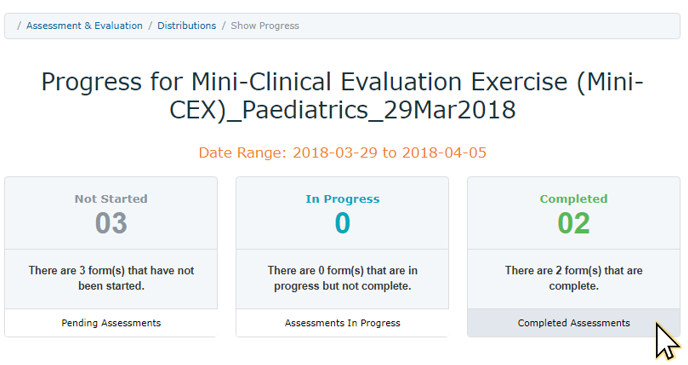Click the teal 0 count
688x365 pixels.
[342, 223]
